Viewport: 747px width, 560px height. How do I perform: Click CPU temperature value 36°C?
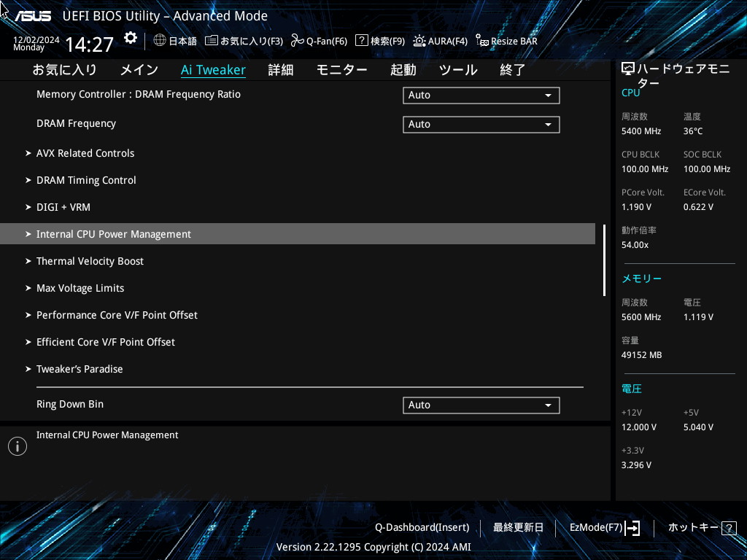tap(693, 131)
